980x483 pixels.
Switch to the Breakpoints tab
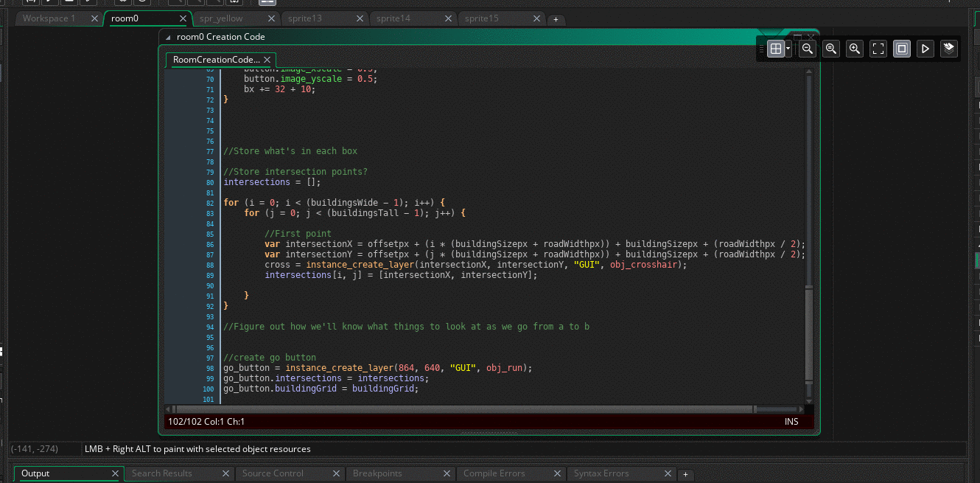pyautogui.click(x=376, y=473)
